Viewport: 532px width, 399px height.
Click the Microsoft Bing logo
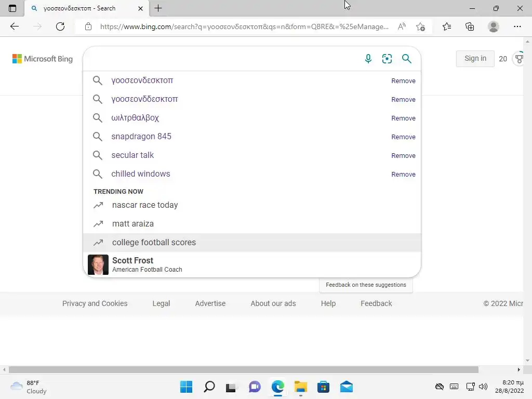[x=43, y=59]
